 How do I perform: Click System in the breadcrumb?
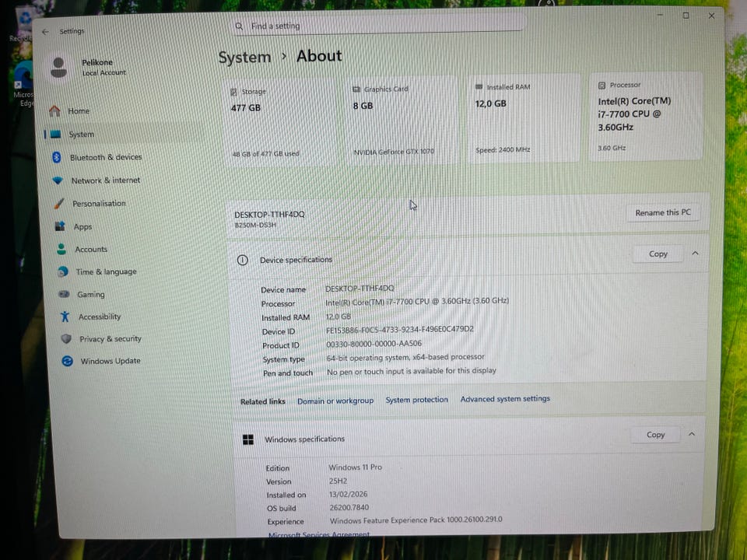[244, 57]
